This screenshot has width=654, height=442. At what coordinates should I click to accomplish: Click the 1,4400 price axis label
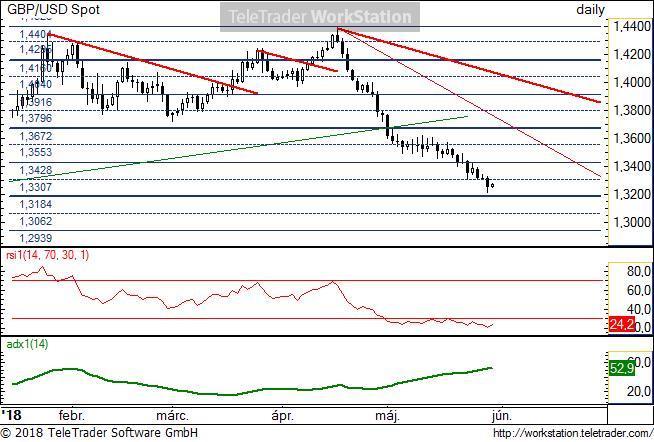[x=631, y=26]
